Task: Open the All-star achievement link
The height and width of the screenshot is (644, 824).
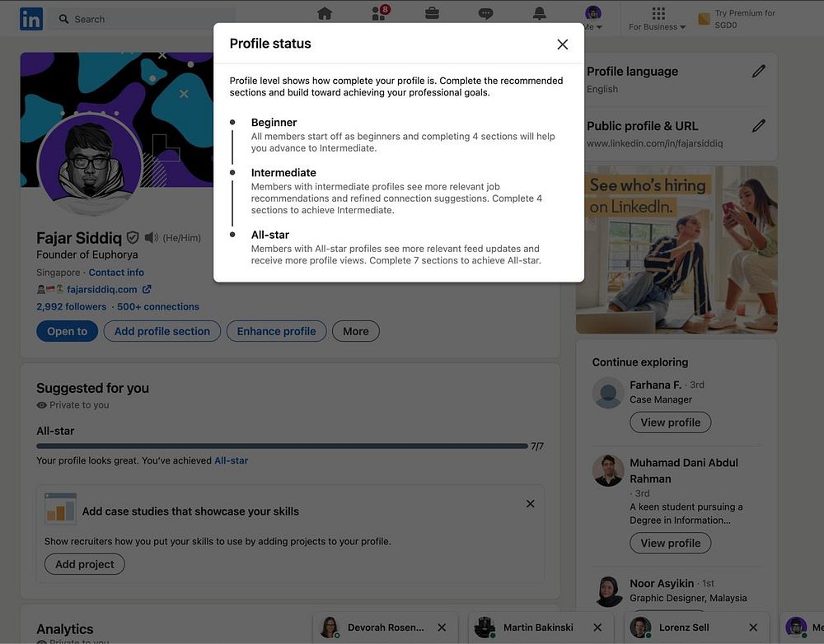Action: pos(232,460)
